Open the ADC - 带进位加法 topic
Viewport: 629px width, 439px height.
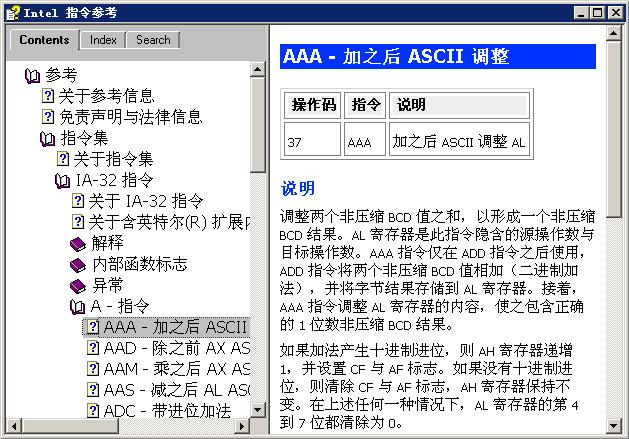(167, 411)
